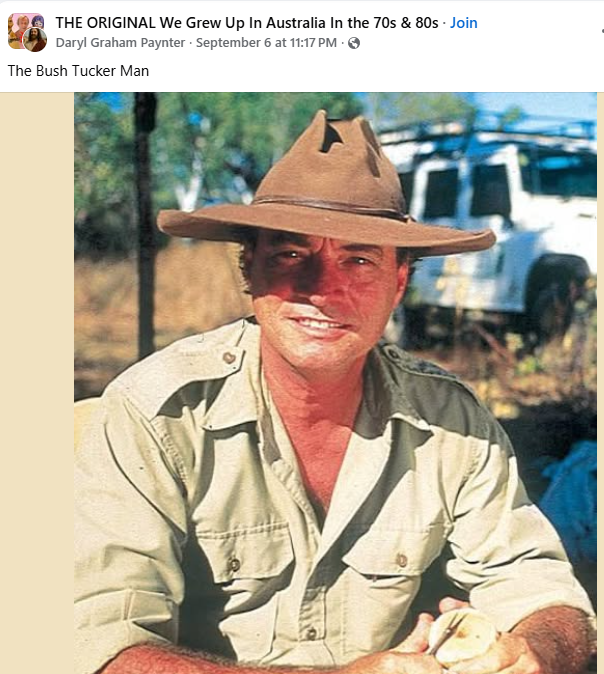Select the caption text The Bush Tucker Man
The width and height of the screenshot is (604, 674).
(78, 71)
